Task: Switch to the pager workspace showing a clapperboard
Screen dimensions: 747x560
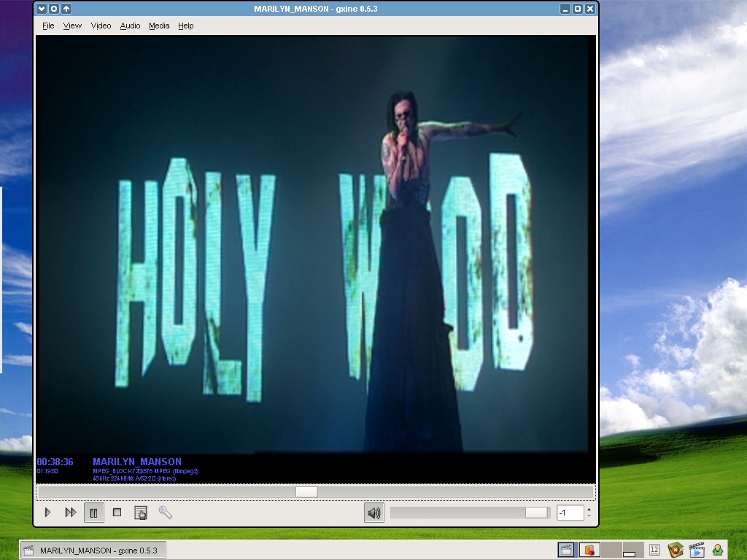Action: coord(568,550)
